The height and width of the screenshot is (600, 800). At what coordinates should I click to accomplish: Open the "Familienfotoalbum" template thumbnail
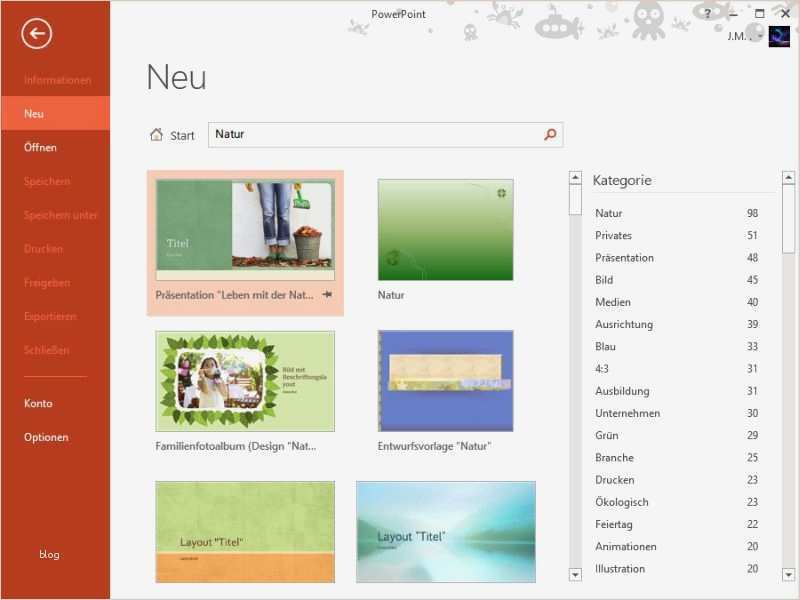245,381
